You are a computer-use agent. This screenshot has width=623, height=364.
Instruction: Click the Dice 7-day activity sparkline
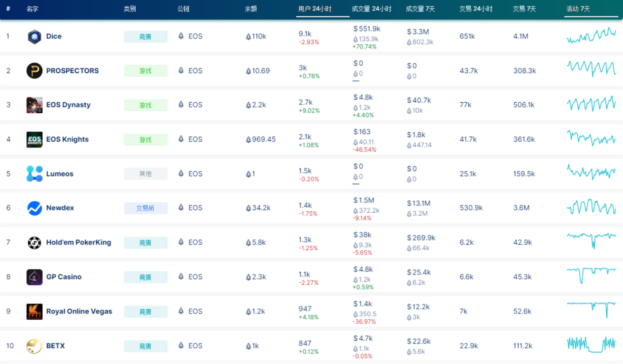[x=591, y=36]
